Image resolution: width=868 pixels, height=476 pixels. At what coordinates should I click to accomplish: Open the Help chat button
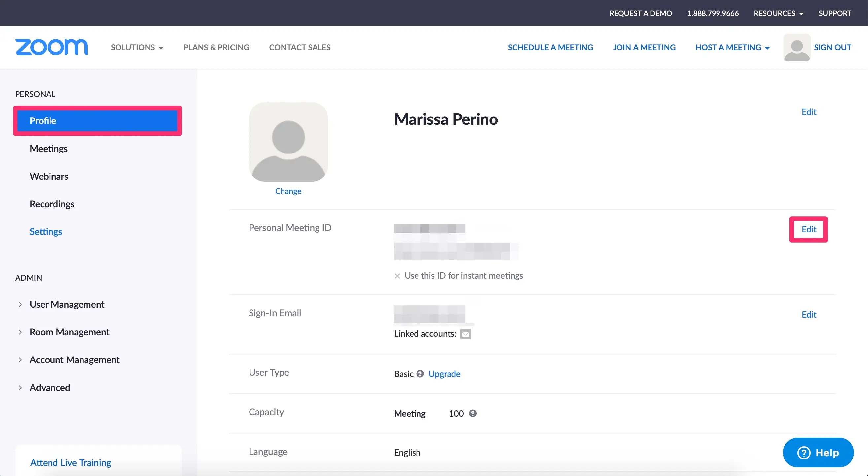[818, 453]
